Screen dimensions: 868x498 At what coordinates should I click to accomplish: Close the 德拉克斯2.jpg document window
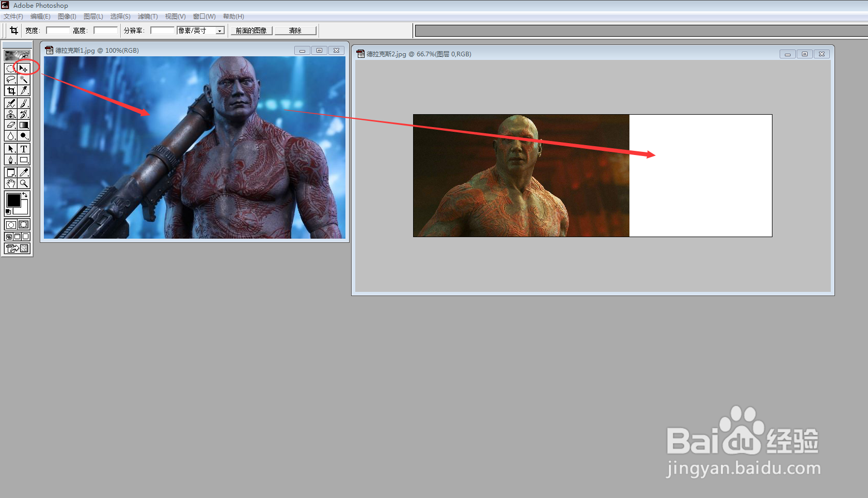[822, 54]
